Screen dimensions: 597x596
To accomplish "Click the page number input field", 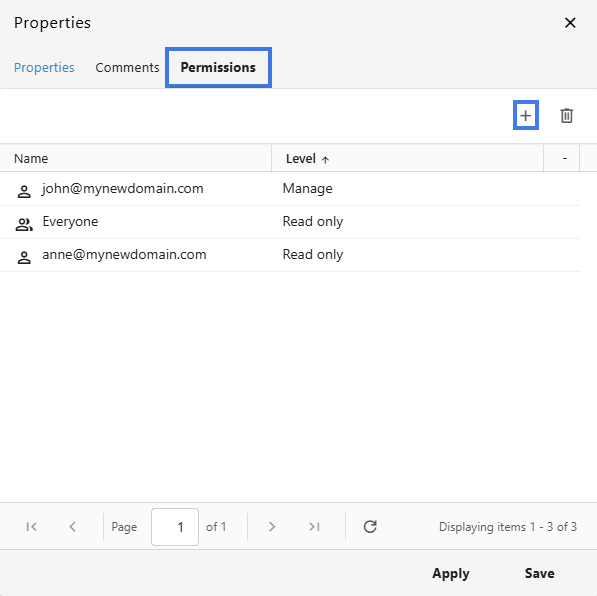I will pos(175,527).
